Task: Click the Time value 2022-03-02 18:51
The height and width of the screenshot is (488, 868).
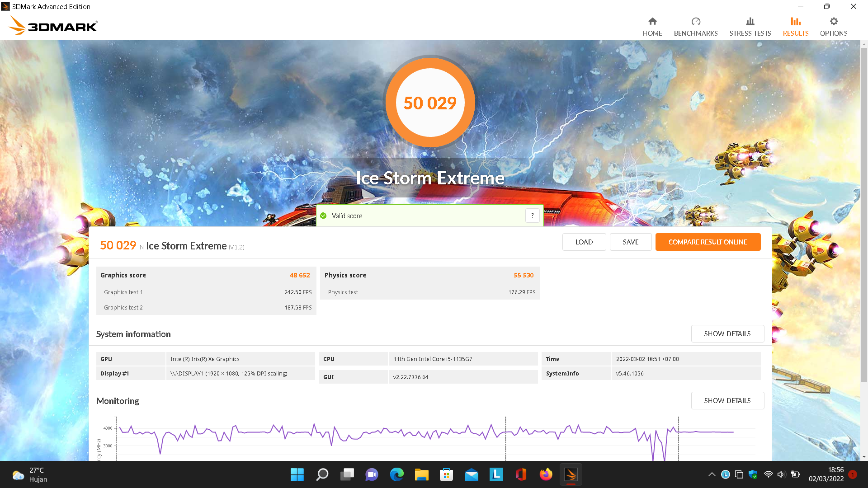Action: pos(647,359)
